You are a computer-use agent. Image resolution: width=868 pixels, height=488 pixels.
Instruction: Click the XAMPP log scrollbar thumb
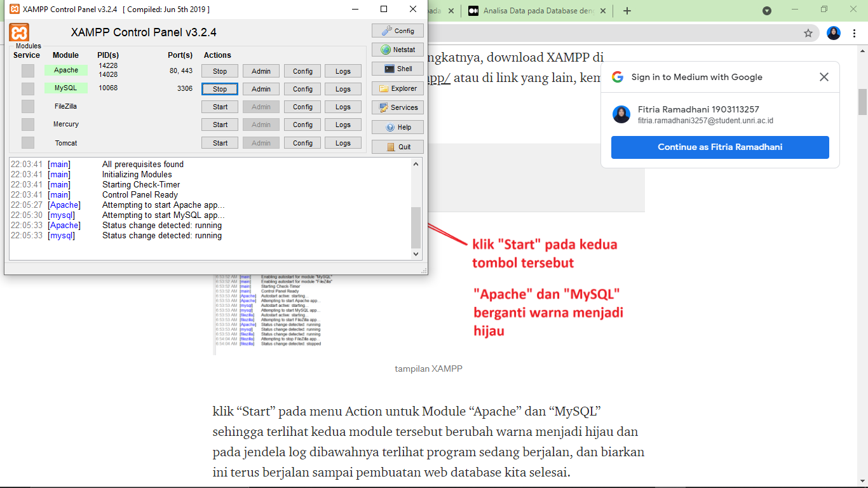pos(416,227)
